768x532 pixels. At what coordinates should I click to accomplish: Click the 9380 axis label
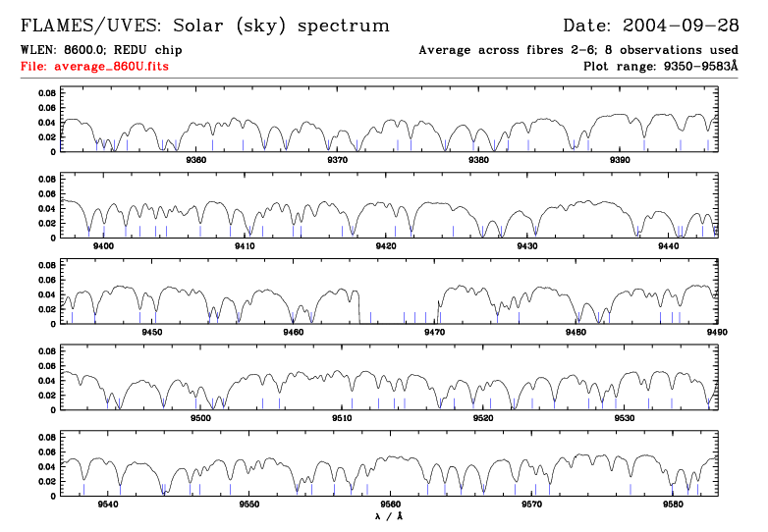pos(478,160)
